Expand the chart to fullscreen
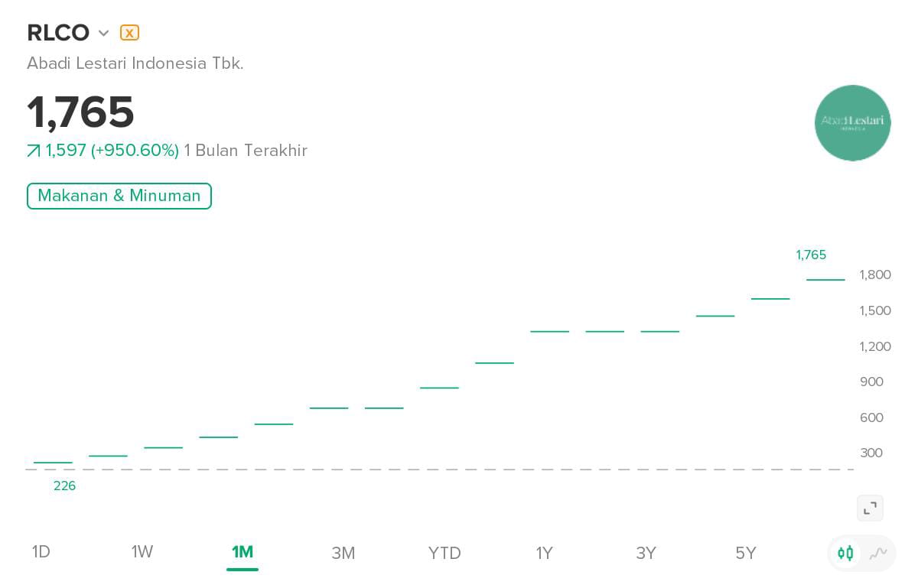The image size is (918, 588). tap(870, 508)
